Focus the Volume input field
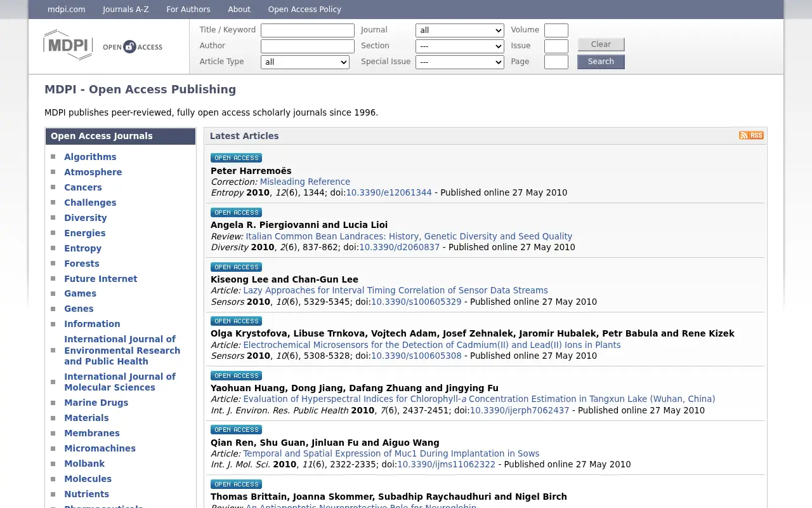 [556, 30]
